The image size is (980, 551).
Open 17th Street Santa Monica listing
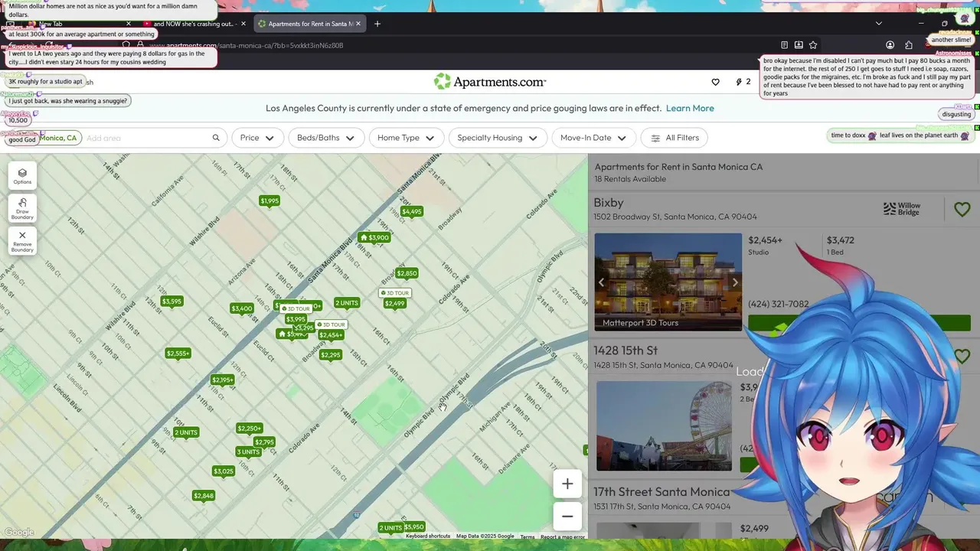661,492
